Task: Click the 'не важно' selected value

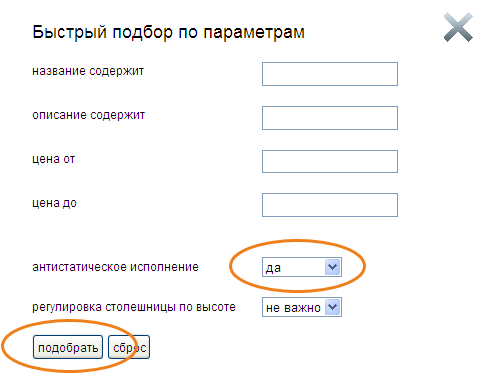Action: coord(293,307)
